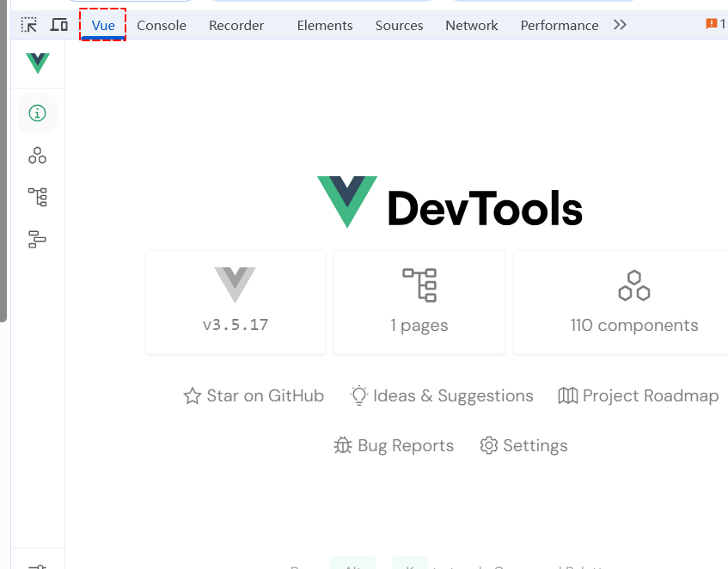Viewport: 728px width, 569px height.
Task: Click the orange issues warning icon
Action: (x=712, y=24)
